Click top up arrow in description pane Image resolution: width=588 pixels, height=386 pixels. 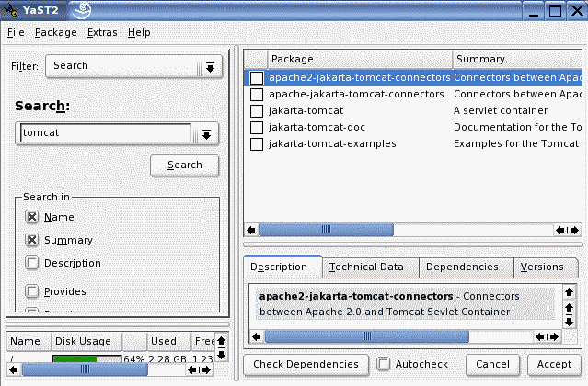point(569,292)
